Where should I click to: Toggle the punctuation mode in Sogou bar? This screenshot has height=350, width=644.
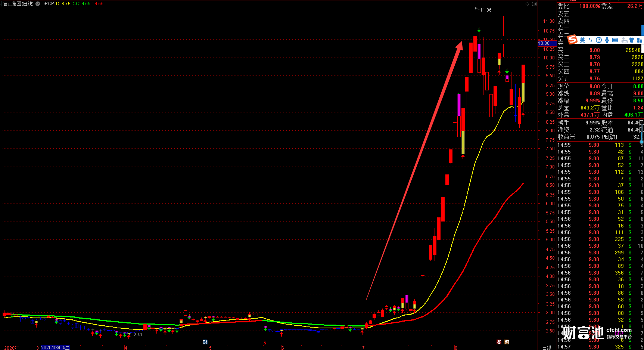(591, 40)
